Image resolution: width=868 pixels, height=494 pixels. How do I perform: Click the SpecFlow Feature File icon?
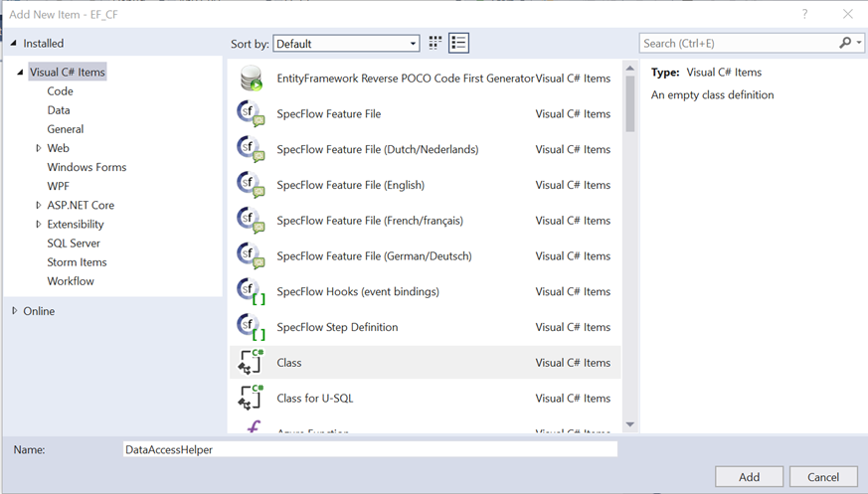click(x=251, y=113)
